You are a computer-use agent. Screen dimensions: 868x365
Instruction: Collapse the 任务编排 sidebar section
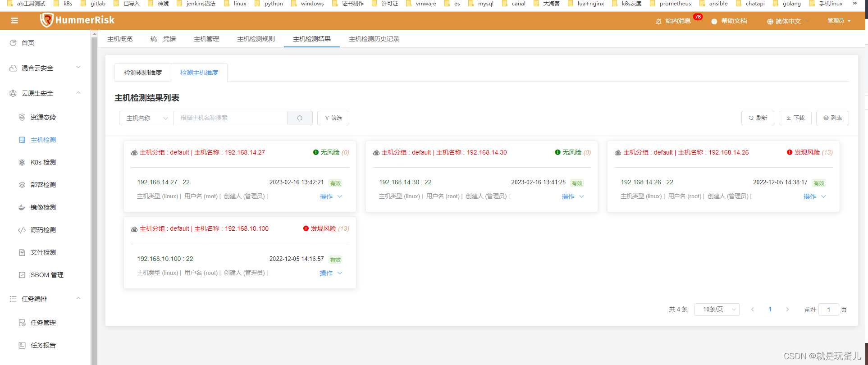click(45, 299)
